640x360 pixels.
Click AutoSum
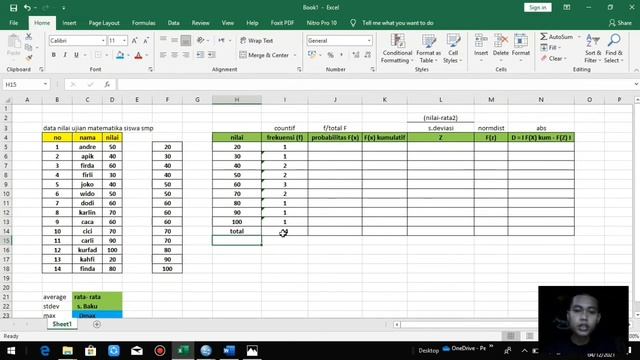556,37
